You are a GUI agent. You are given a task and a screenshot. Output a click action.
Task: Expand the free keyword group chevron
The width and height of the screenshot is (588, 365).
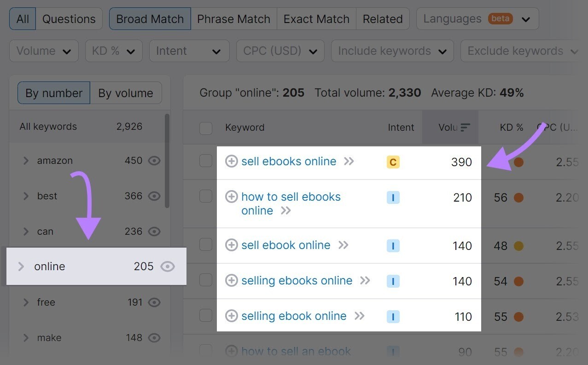tap(26, 302)
